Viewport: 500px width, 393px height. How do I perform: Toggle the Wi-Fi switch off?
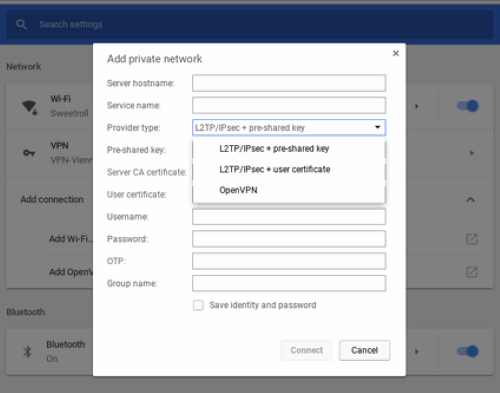468,106
